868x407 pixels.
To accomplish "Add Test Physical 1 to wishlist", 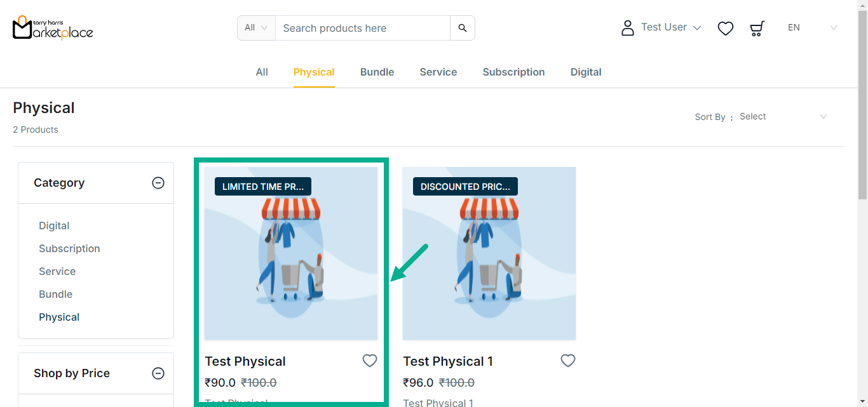I will click(568, 361).
